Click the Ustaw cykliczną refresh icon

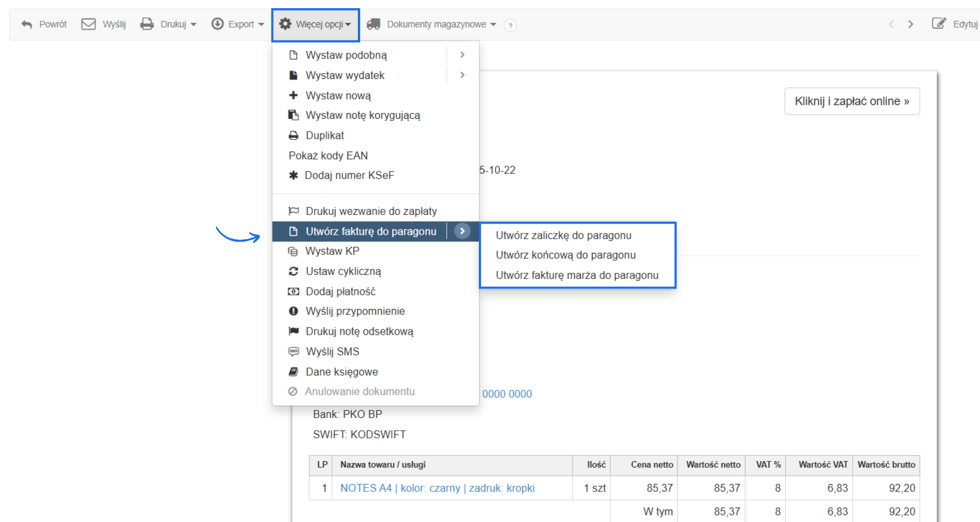[294, 272]
